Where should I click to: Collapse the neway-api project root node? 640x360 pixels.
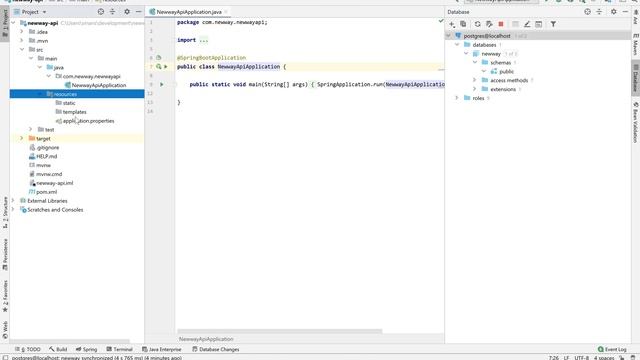[13, 23]
